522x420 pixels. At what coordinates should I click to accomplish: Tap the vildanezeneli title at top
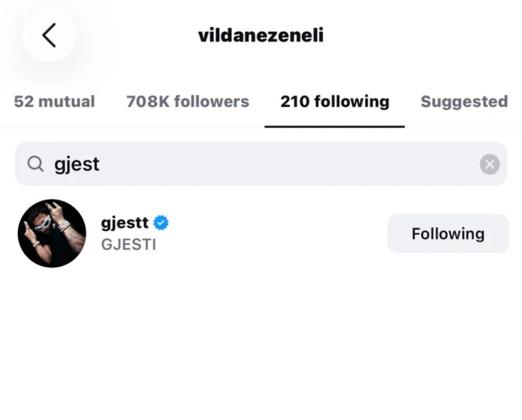coord(260,35)
